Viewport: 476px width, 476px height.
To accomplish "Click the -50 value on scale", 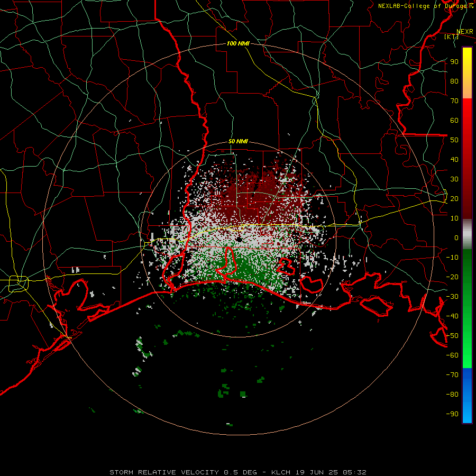I will 452,336.
